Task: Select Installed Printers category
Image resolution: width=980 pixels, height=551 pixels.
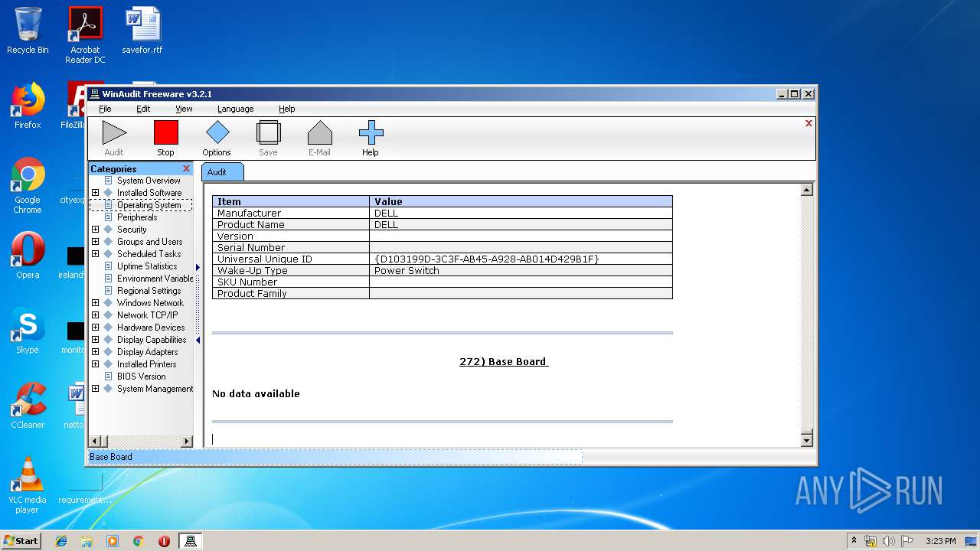Action: (146, 364)
